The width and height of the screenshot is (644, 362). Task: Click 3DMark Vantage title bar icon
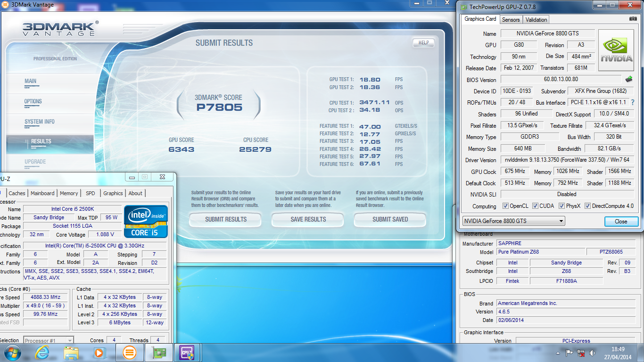tap(4, 5)
